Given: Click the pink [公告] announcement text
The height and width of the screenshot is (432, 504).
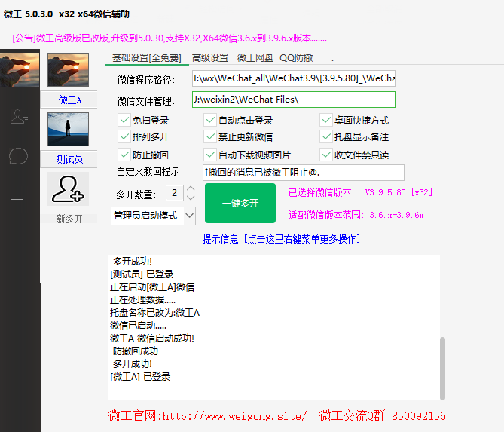Looking at the screenshot, I should (170, 38).
